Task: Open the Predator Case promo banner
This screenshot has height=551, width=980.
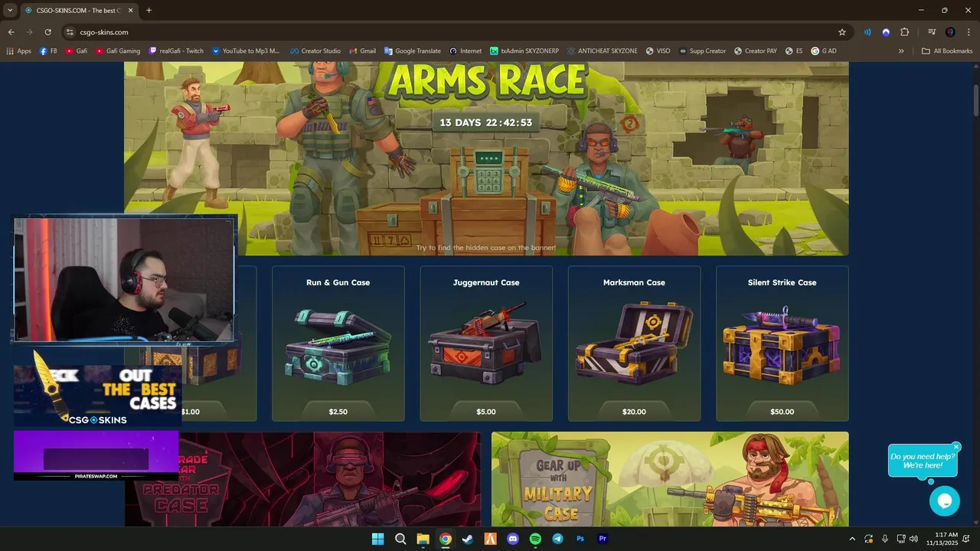Action: (x=302, y=479)
